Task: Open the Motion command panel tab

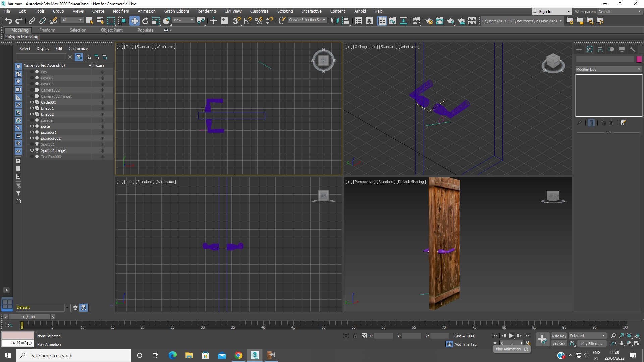Action: [611, 49]
